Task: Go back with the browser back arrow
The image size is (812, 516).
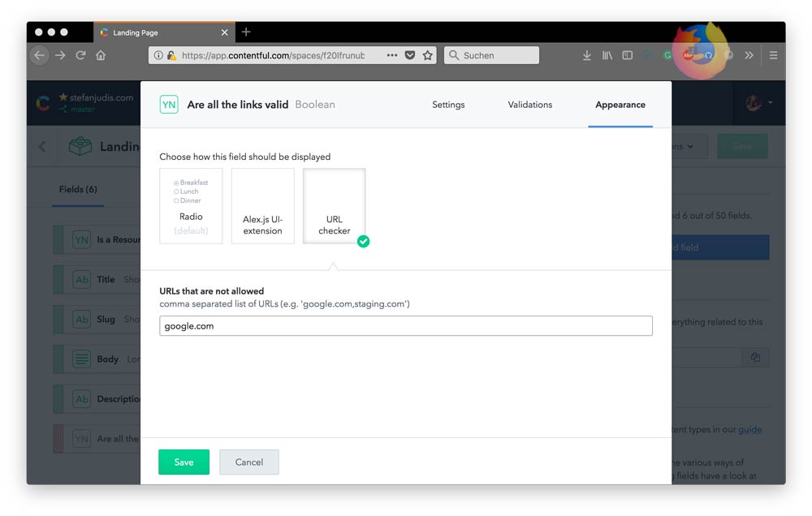Action: pyautogui.click(x=39, y=55)
